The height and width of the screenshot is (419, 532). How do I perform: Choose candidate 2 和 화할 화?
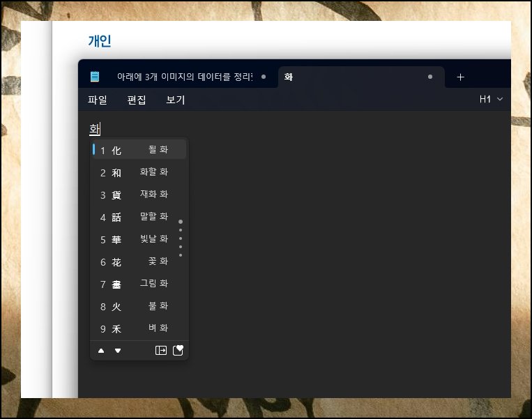139,172
